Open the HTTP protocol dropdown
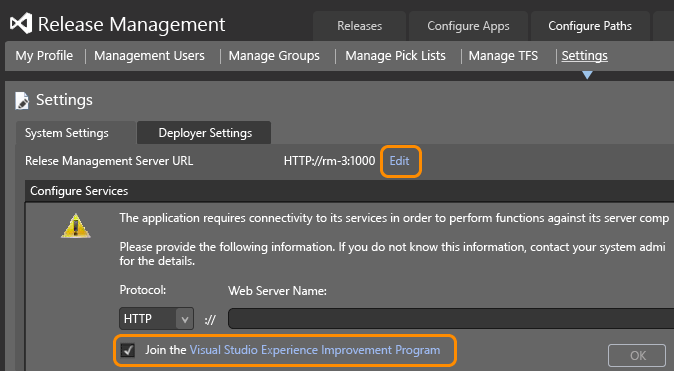 point(156,319)
